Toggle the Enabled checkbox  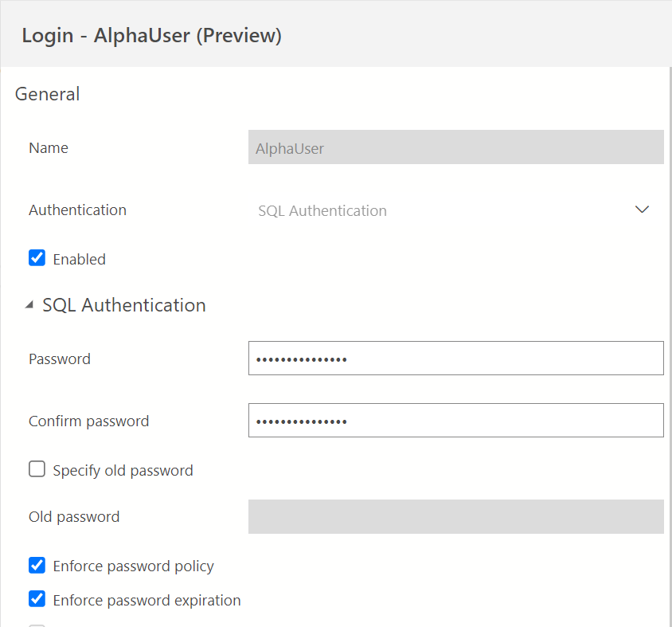click(37, 257)
